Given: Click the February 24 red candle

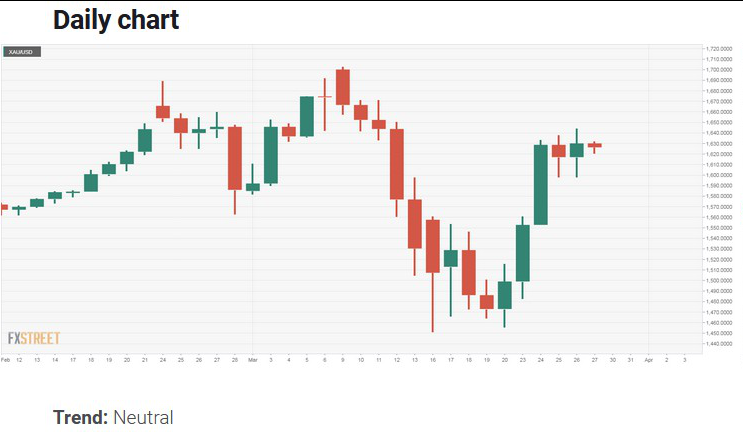Looking at the screenshot, I should pyautogui.click(x=162, y=111).
